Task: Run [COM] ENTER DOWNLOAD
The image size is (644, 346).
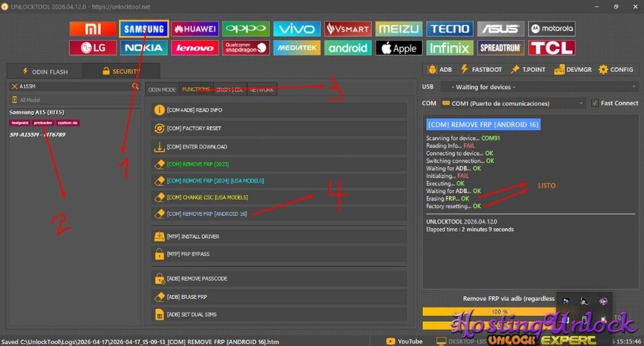Action: point(279,147)
